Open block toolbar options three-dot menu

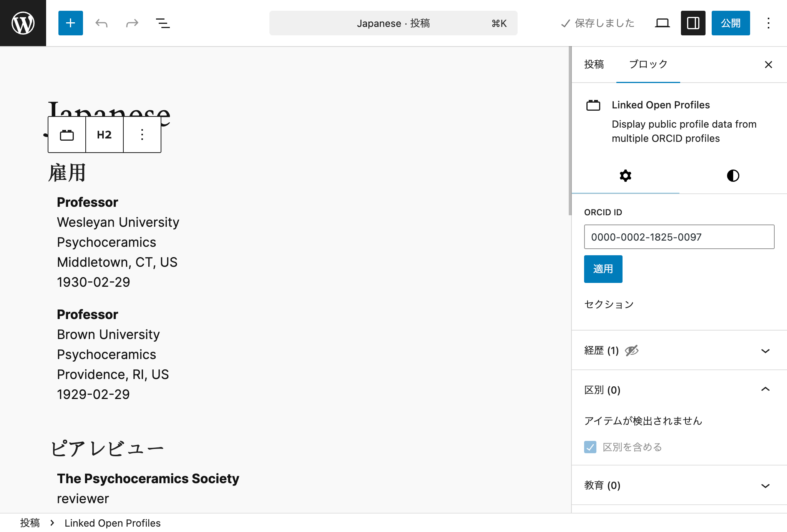142,135
